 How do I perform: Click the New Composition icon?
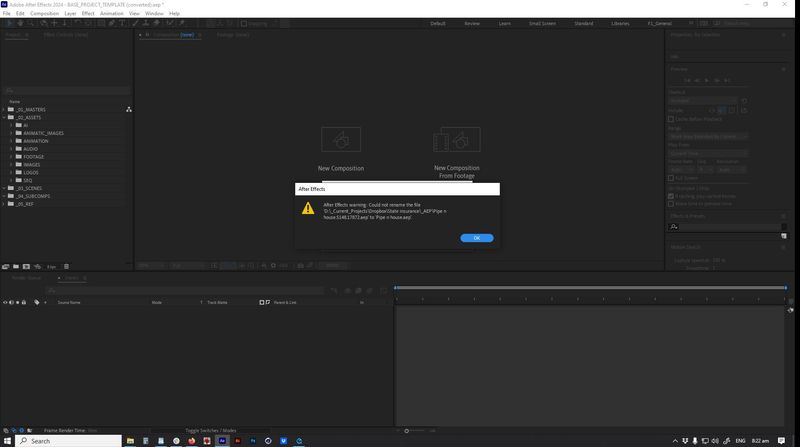coord(340,139)
